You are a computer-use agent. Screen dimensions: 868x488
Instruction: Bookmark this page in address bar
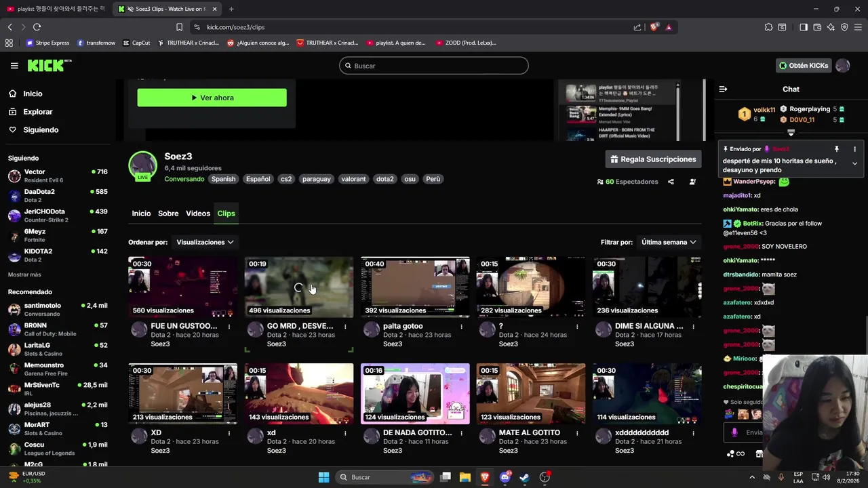pos(179,27)
